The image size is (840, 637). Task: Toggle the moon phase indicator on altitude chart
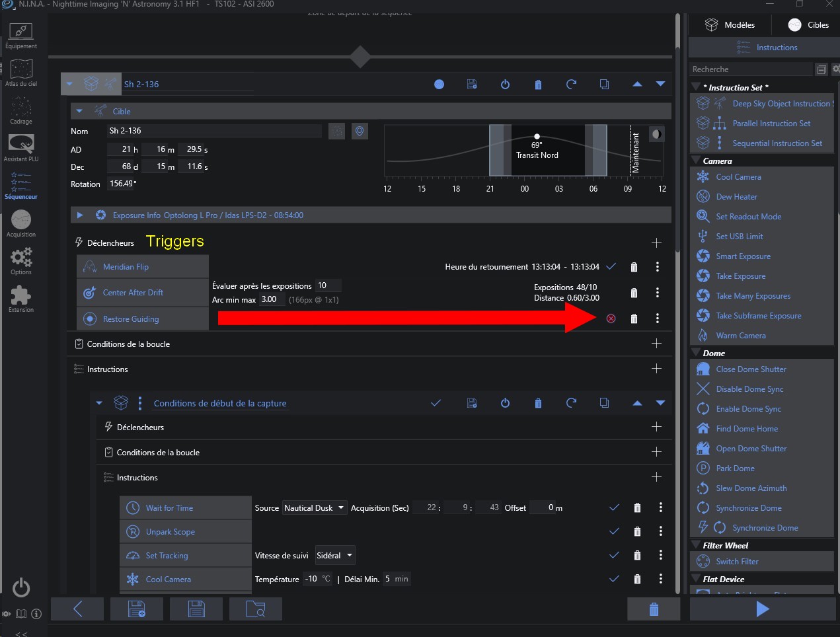point(656,133)
